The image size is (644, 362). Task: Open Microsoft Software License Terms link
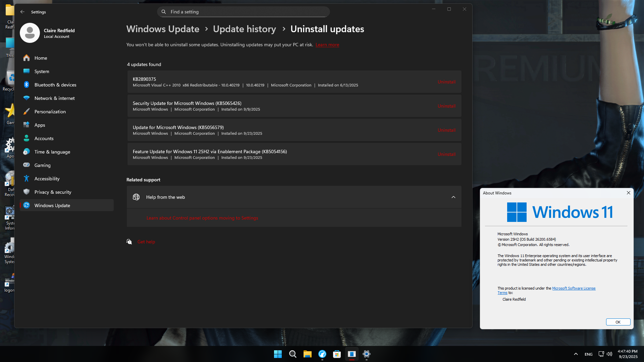pos(574,288)
